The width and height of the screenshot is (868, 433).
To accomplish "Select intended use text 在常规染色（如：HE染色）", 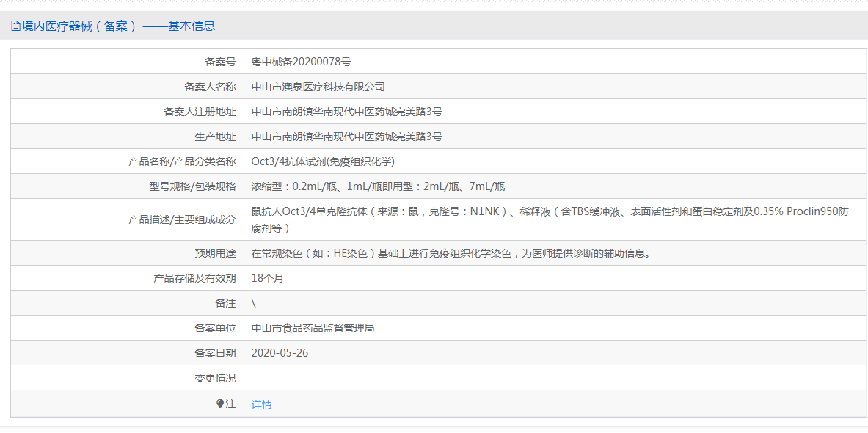I will coord(314,254).
